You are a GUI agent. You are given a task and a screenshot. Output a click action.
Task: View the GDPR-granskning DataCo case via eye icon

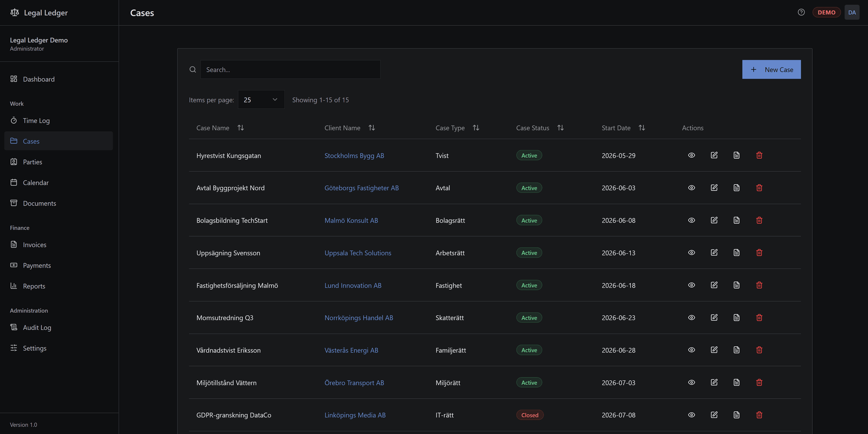click(691, 415)
